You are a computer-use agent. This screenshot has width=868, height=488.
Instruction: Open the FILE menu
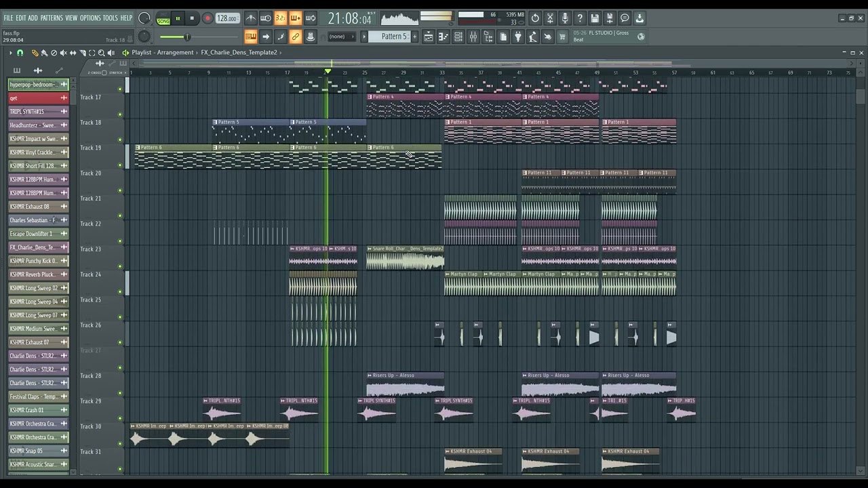coord(8,18)
